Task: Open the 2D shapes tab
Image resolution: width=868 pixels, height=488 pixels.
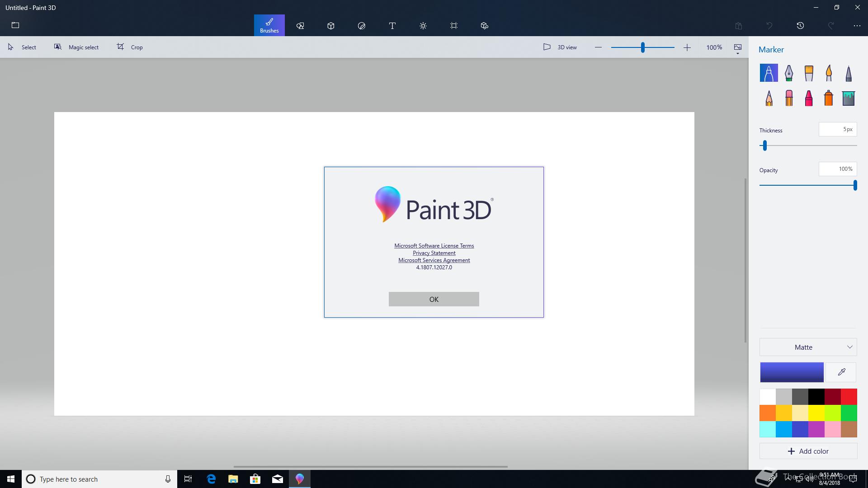Action: point(300,26)
